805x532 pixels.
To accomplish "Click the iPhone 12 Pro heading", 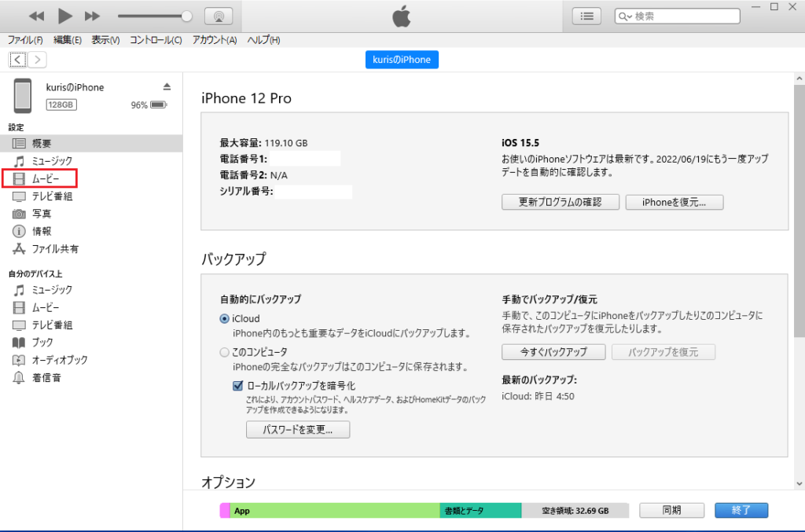I will 246,98.
